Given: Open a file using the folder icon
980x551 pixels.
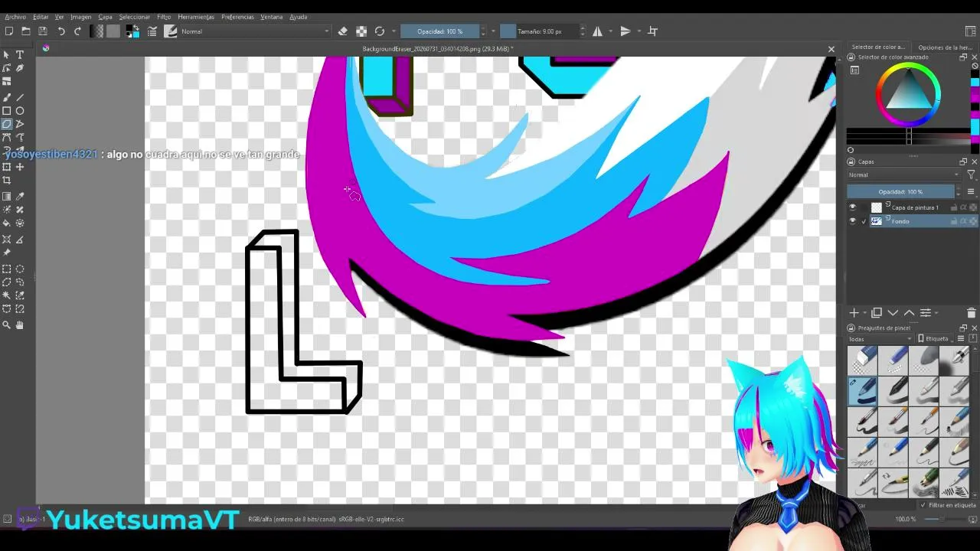Looking at the screenshot, I should tap(26, 31).
